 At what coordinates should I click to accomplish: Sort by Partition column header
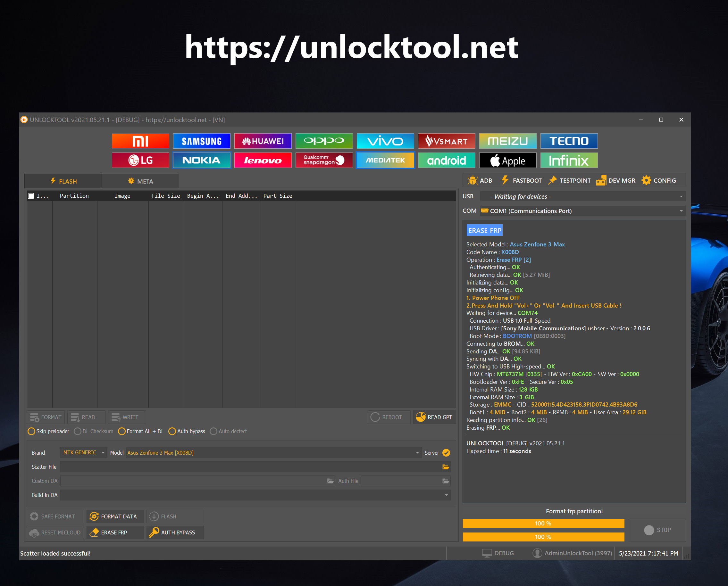(74, 196)
